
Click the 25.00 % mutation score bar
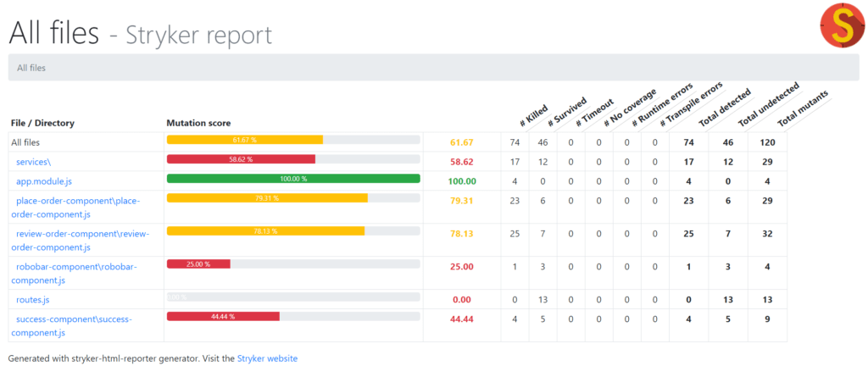click(x=198, y=264)
